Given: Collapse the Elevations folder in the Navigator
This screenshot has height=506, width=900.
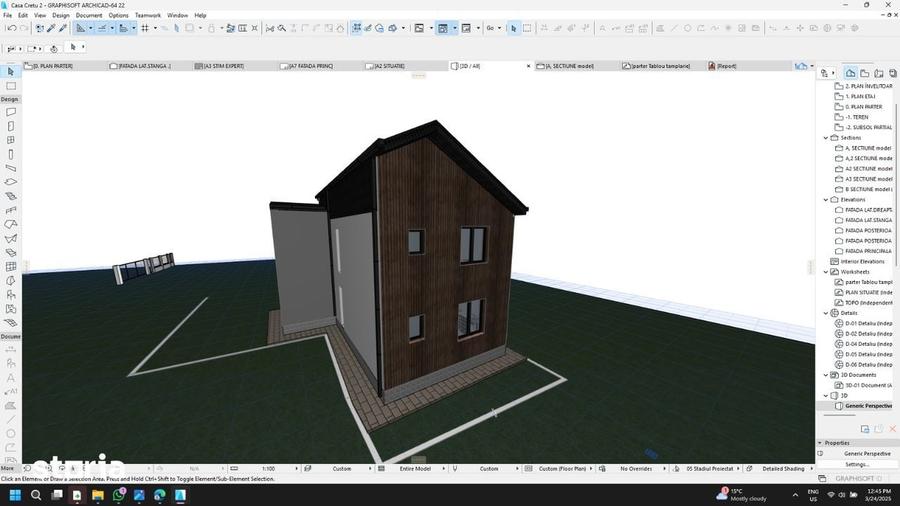Looking at the screenshot, I should [x=825, y=200].
